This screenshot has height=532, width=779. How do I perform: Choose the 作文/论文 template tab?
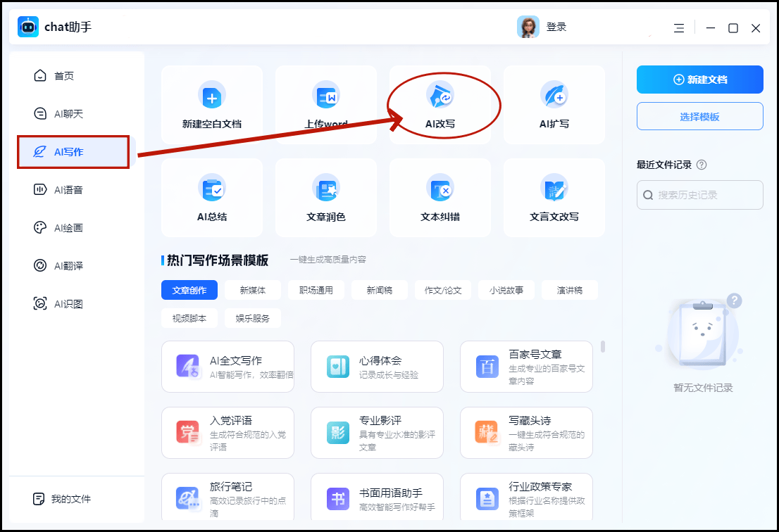pos(443,290)
